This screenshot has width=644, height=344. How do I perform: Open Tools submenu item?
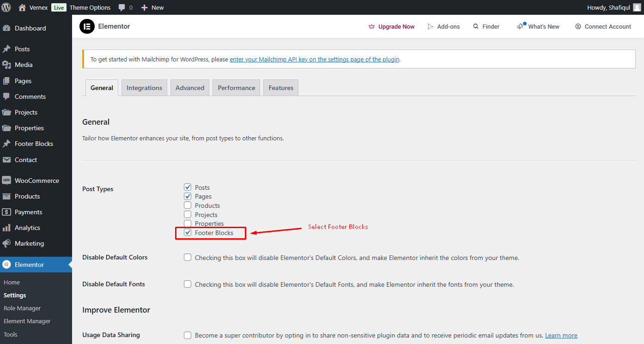11,334
